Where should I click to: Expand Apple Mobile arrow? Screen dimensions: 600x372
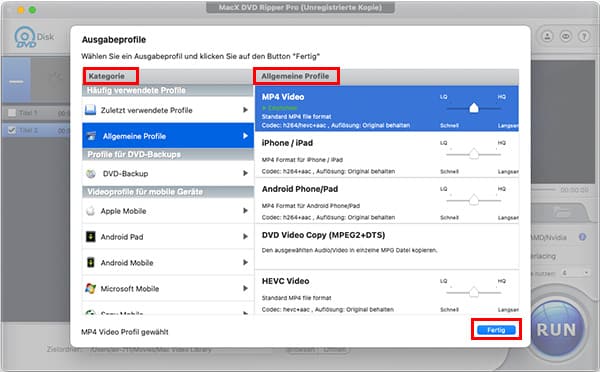click(x=245, y=211)
